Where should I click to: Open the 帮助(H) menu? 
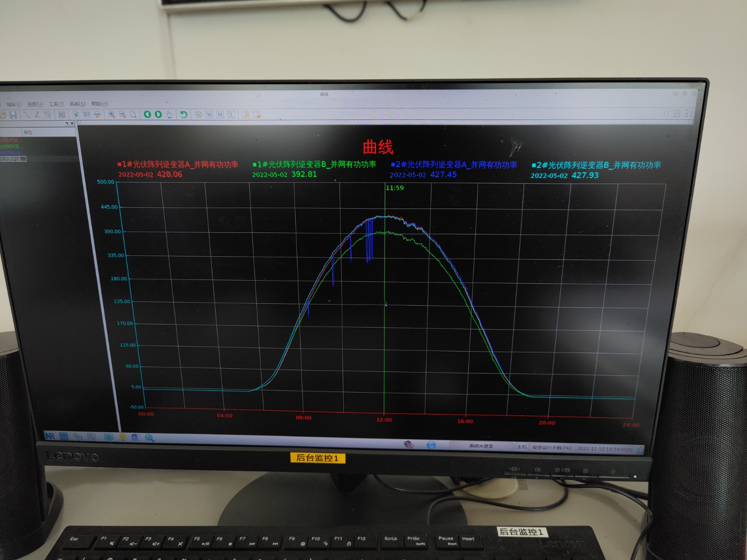[99, 104]
